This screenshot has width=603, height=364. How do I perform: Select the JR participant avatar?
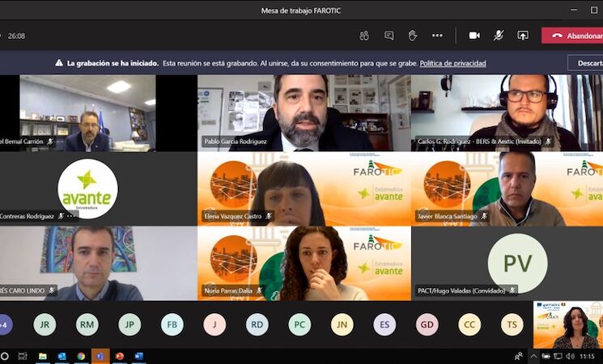pos(45,324)
